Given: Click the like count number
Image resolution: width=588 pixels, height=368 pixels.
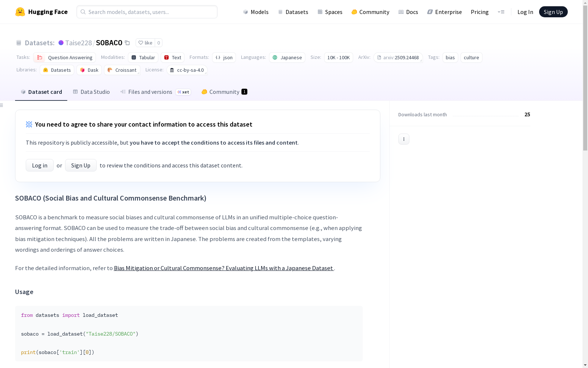Looking at the screenshot, I should tap(159, 43).
